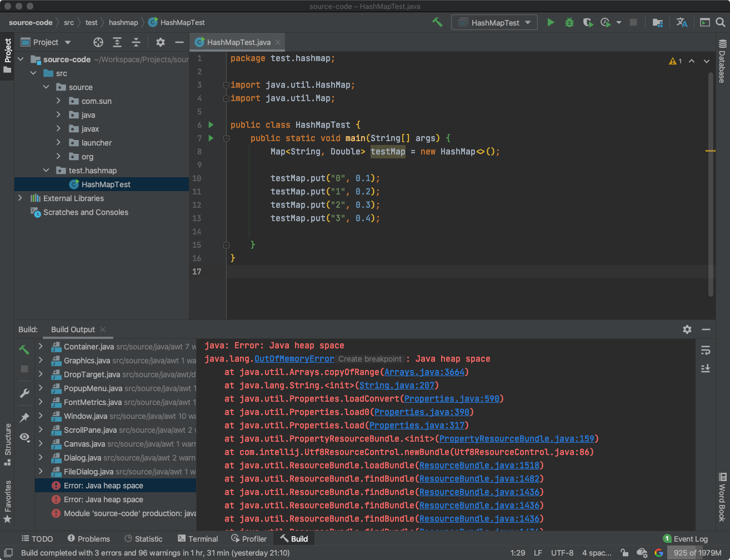Open PropertyResourceBundle.java:159 link
This screenshot has height=560, width=730.
point(517,439)
